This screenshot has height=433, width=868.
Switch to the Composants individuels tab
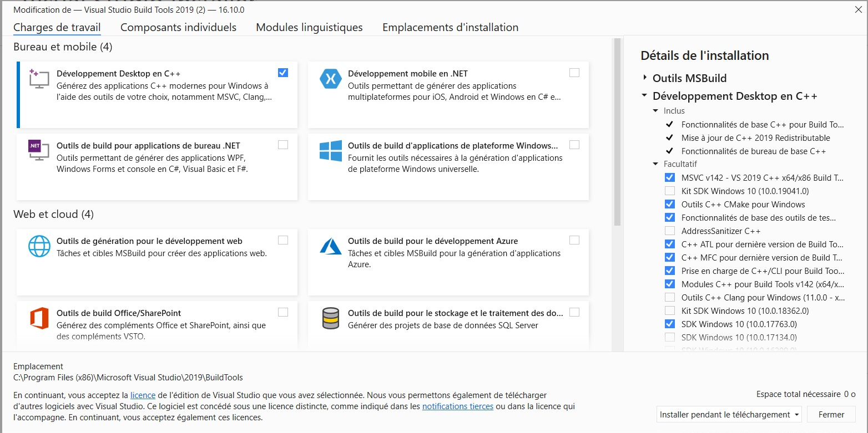click(178, 27)
